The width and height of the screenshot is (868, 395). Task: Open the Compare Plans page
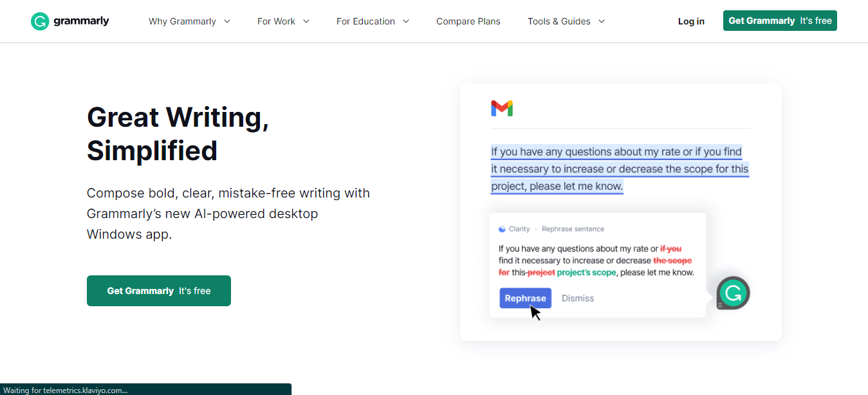(468, 21)
